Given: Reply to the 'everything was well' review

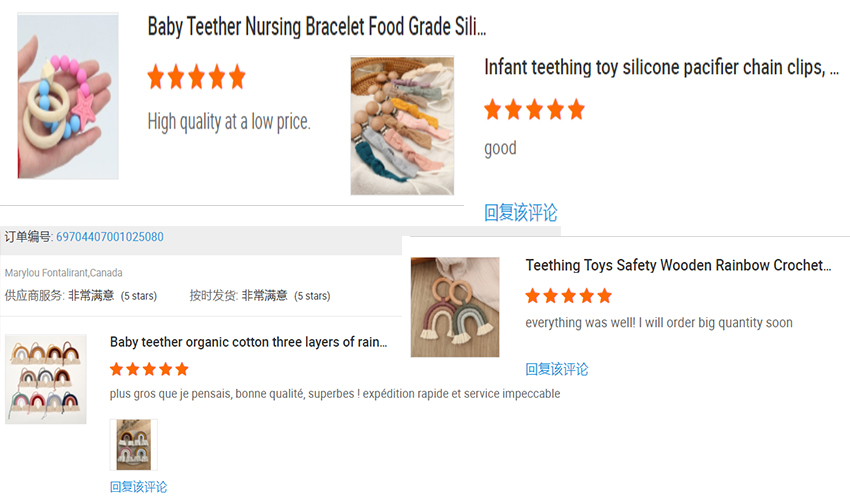Looking at the screenshot, I should tap(557, 369).
